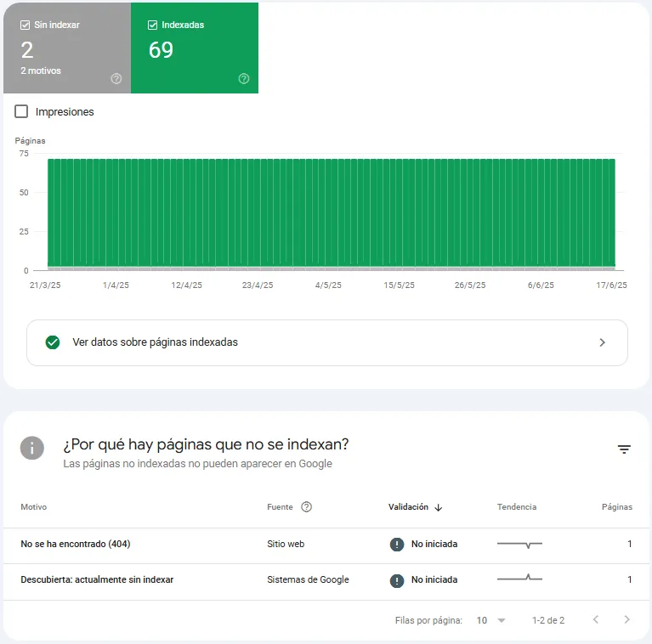The height and width of the screenshot is (644, 652).
Task: Open Ver datos sobre páginas indexadas
Action: (326, 342)
